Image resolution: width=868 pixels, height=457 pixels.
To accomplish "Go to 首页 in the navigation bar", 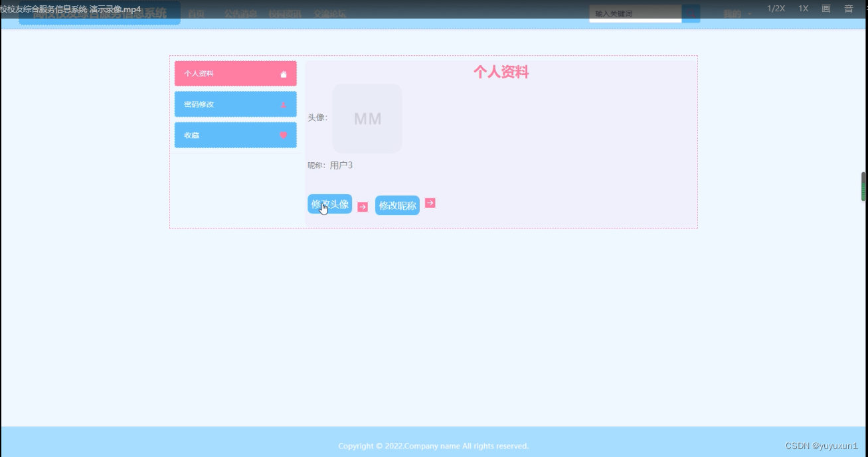I will 196,13.
